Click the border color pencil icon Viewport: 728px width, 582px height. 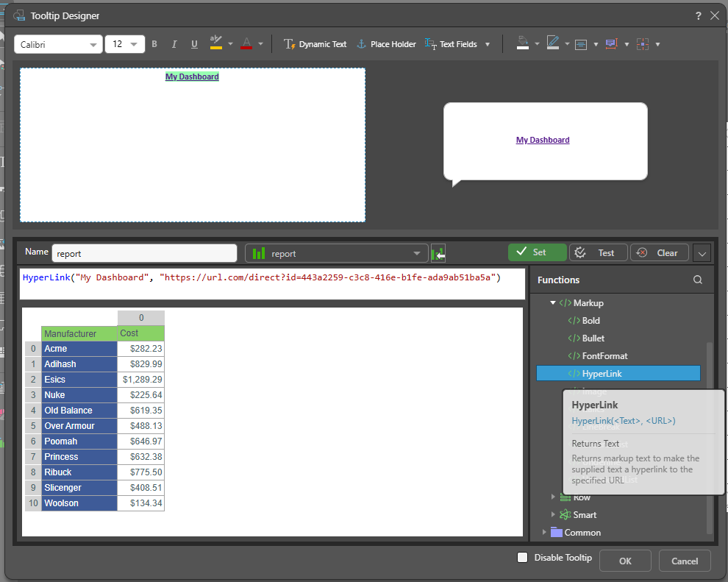click(x=552, y=43)
